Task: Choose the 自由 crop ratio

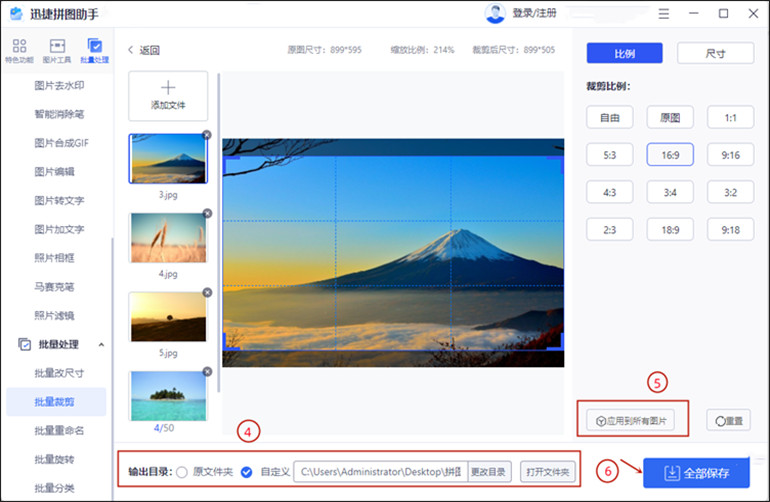Action: (609, 117)
